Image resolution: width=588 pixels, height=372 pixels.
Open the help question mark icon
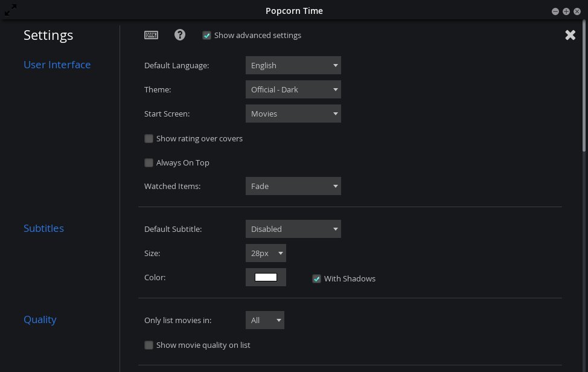[x=180, y=35]
